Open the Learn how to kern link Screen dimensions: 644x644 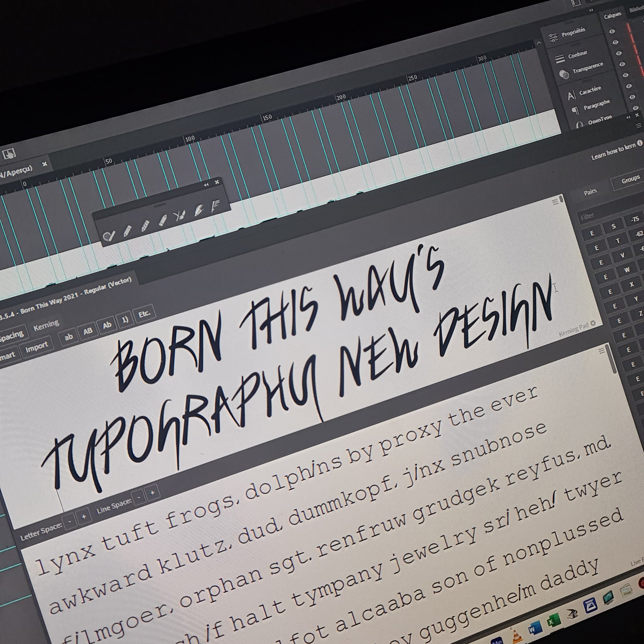click(613, 152)
